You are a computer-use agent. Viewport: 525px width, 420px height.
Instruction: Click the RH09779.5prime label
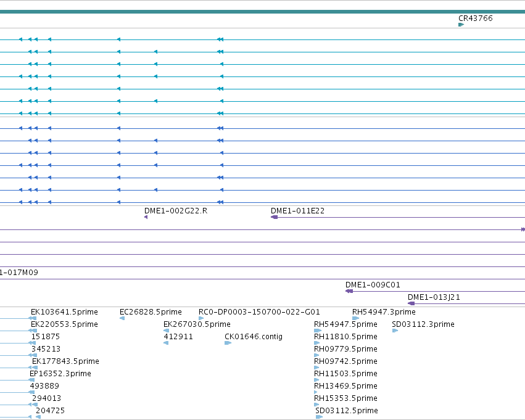(345, 349)
